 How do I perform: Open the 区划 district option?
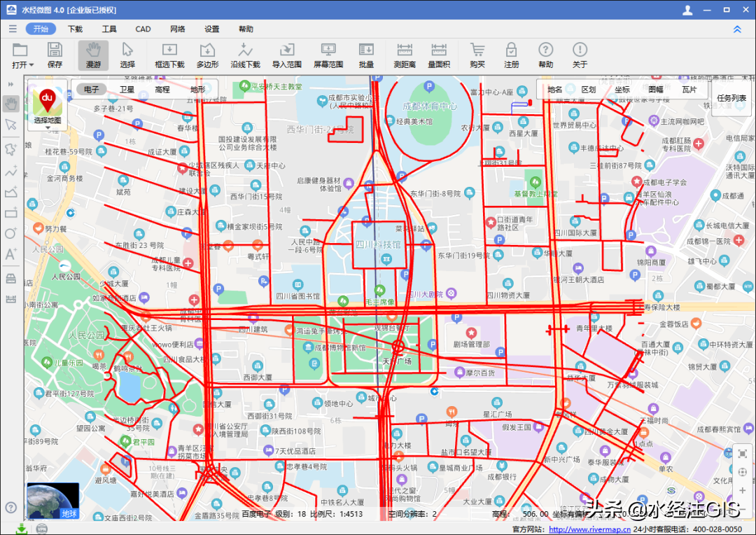[x=589, y=90]
